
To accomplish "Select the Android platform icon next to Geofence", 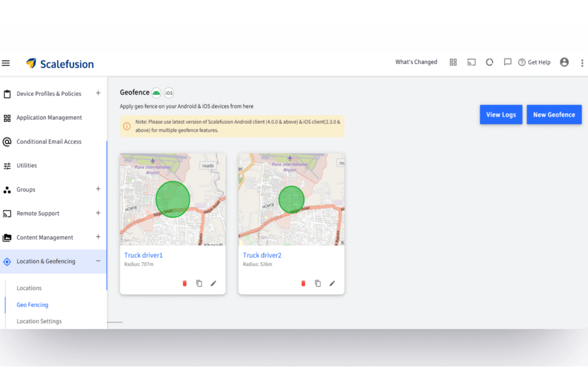I will [157, 93].
